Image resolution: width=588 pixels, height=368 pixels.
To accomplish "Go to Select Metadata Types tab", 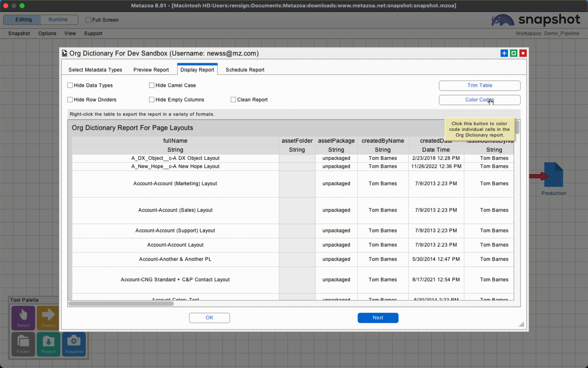I will tap(95, 70).
